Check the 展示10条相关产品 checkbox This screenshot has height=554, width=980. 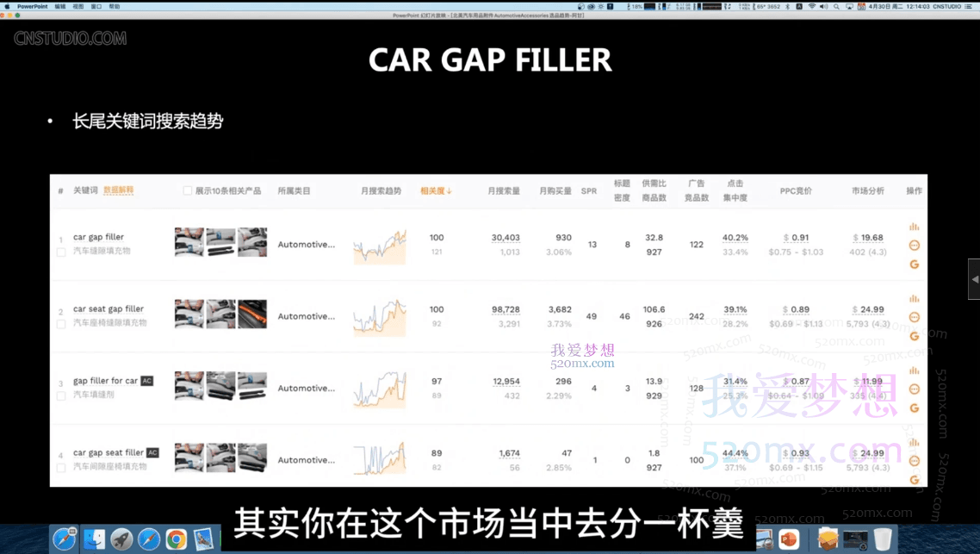(188, 190)
